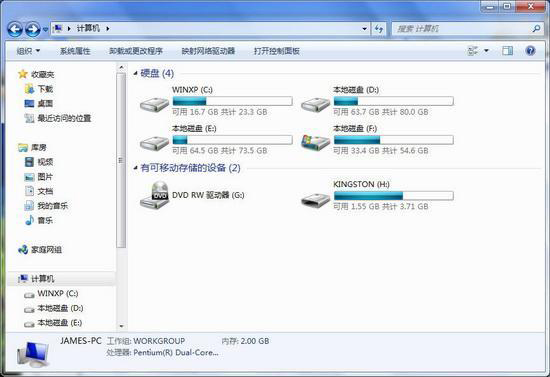Click 可用 64.5 GB 共计 73.5 GB text

point(220,151)
